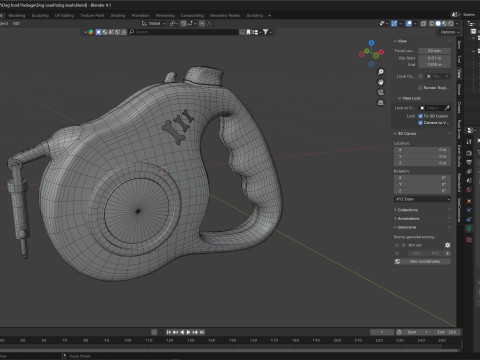Screen dimensions: 480x360
Task: Jump to the last frame
Action: tap(202, 332)
